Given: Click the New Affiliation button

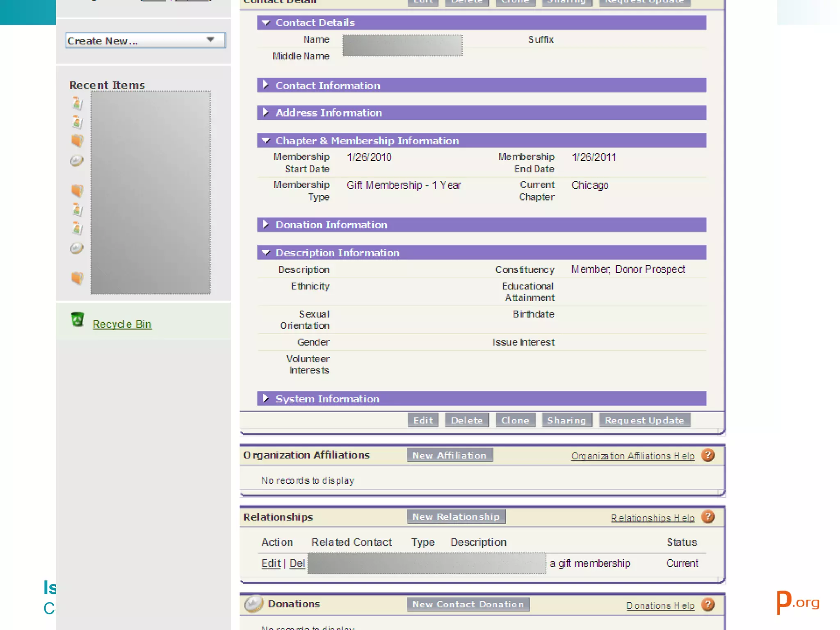Looking at the screenshot, I should click(x=449, y=455).
